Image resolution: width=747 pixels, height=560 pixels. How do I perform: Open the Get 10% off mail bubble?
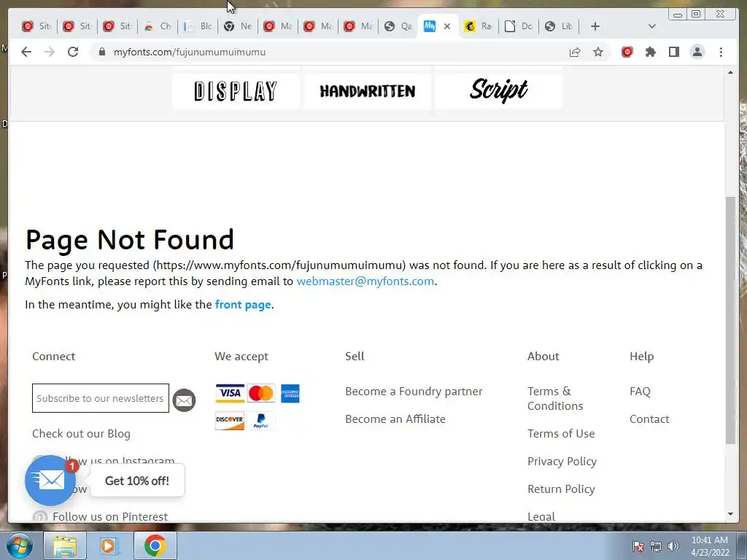[x=50, y=481]
